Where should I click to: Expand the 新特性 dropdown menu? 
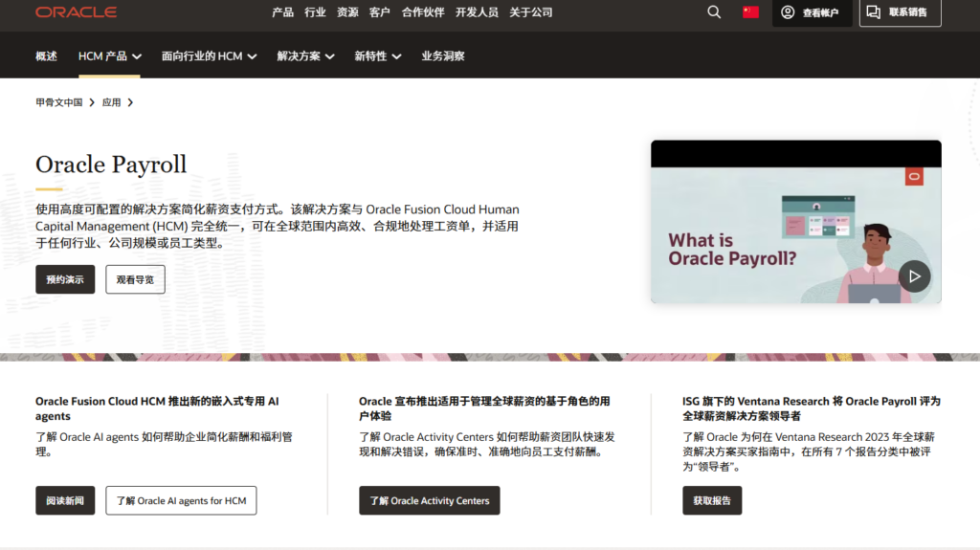coord(377,56)
